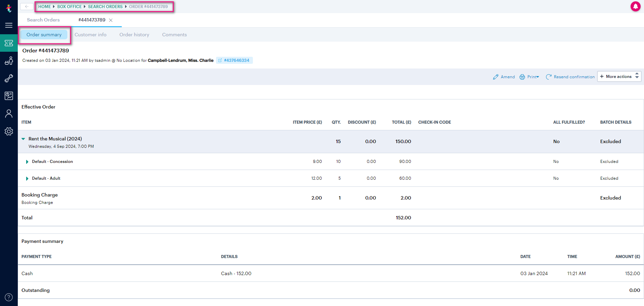Open help via the question mark icon
Screen dimensions: 644x306
(x=9, y=297)
